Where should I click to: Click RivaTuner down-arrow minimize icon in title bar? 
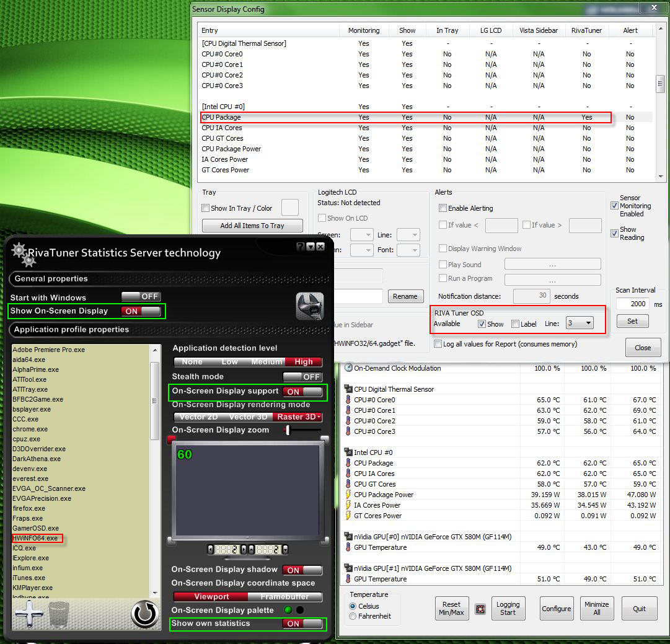tap(311, 247)
